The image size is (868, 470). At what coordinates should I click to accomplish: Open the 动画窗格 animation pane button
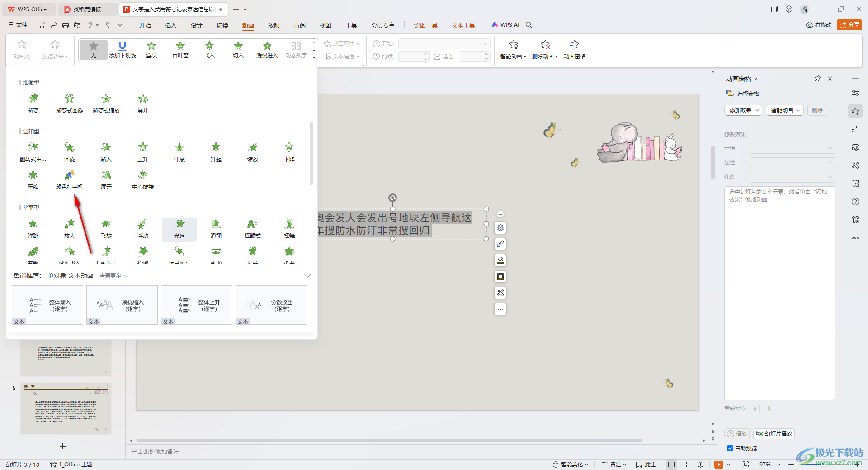pyautogui.click(x=575, y=50)
